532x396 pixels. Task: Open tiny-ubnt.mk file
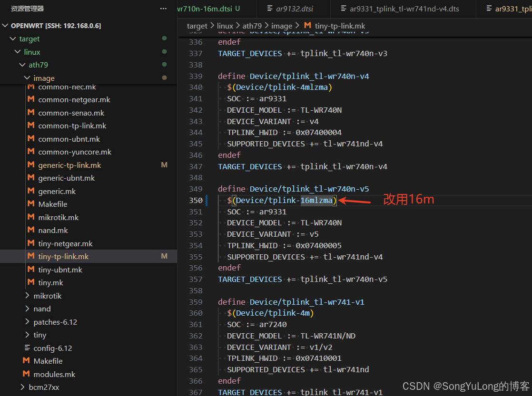point(60,270)
